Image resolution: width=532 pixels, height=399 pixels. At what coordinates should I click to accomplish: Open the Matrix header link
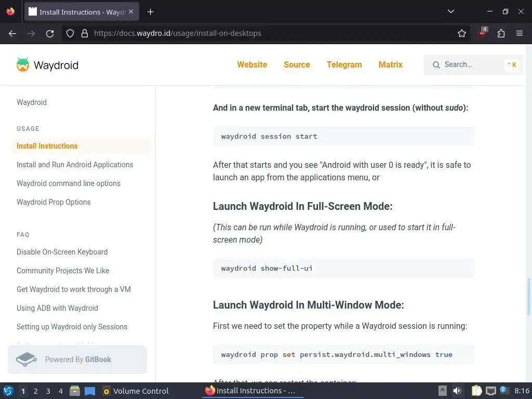click(391, 64)
